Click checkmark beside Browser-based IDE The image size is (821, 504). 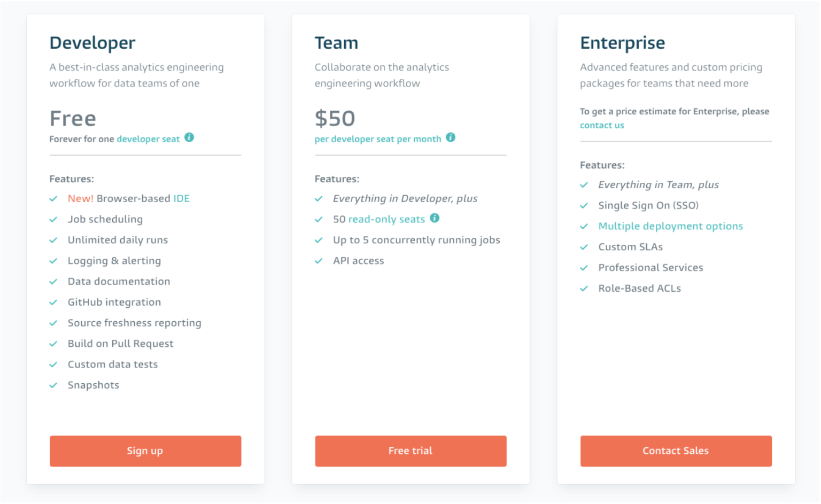[53, 199]
